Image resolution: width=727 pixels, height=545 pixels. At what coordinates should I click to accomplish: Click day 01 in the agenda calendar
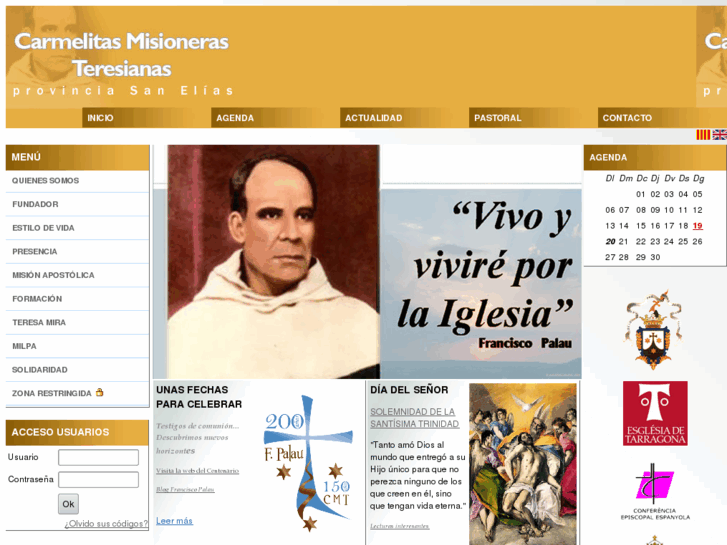click(641, 194)
